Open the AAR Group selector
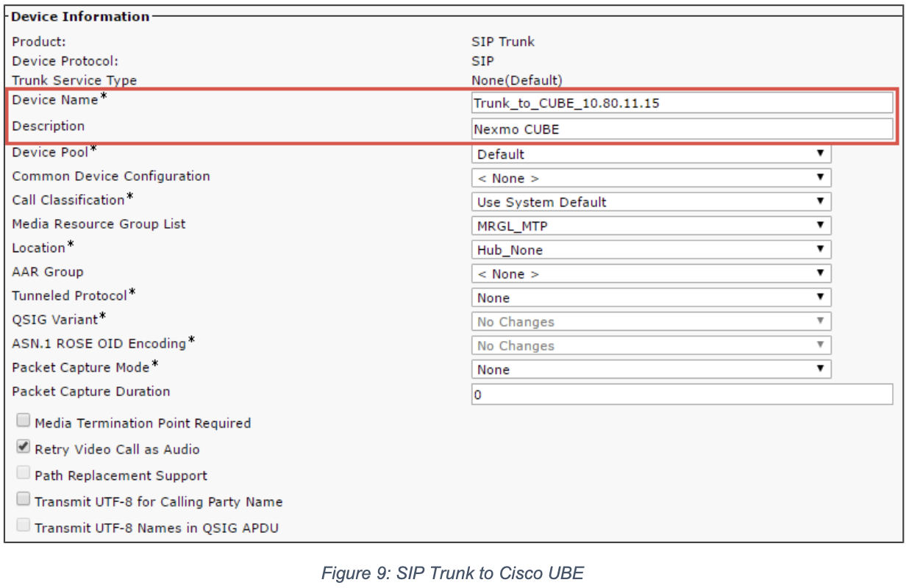 [x=650, y=273]
